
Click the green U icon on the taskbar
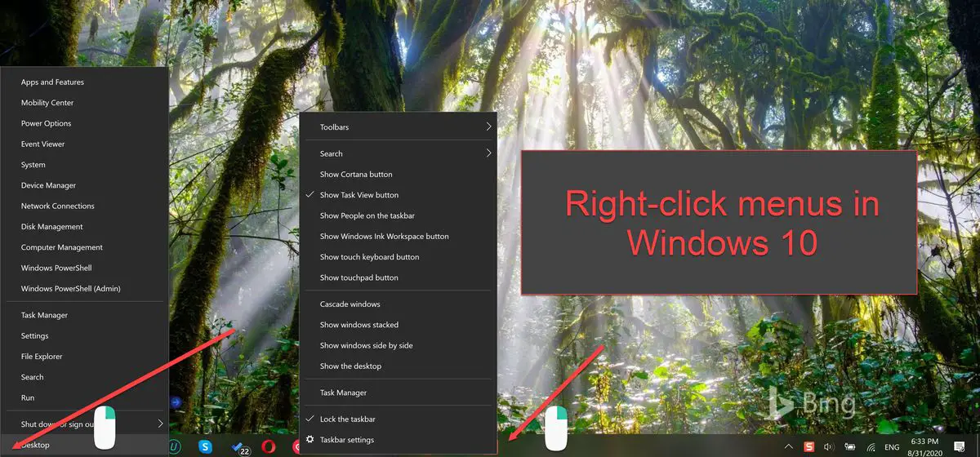(176, 446)
